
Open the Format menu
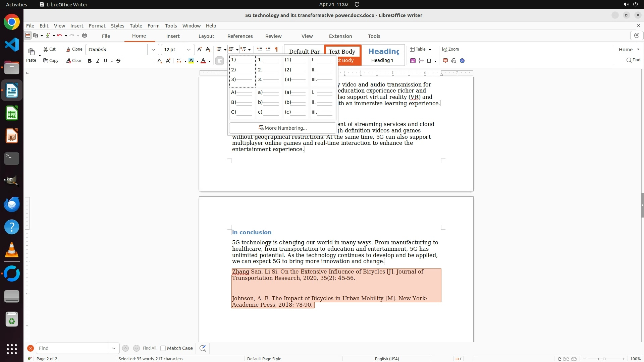pyautogui.click(x=97, y=26)
